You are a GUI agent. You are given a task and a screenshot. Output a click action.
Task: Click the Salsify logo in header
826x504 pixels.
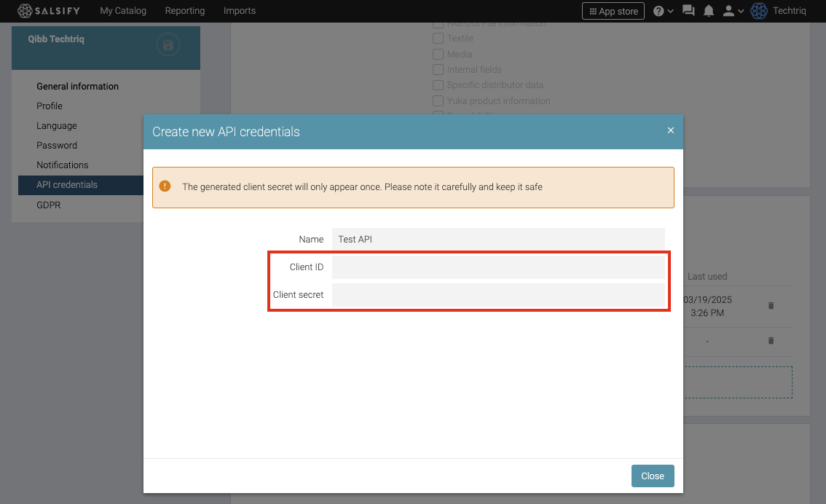click(49, 11)
